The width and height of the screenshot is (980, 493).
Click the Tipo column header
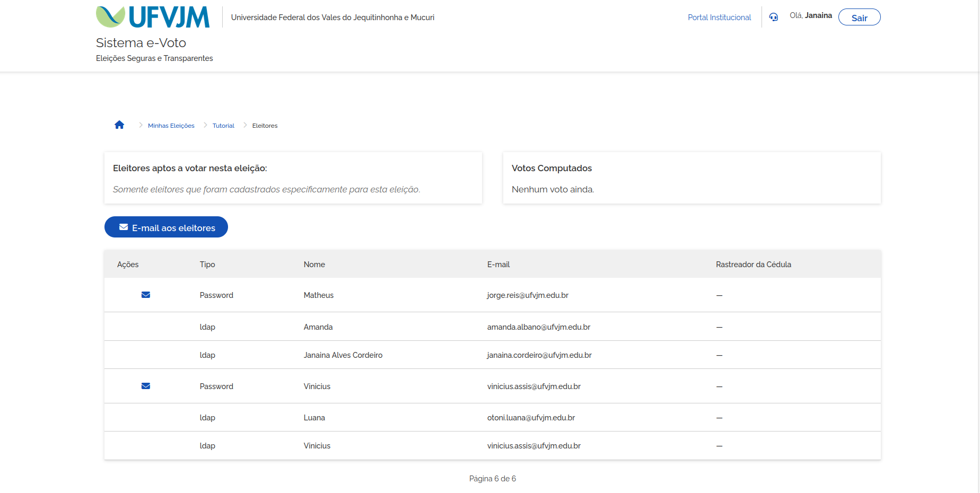(x=207, y=265)
